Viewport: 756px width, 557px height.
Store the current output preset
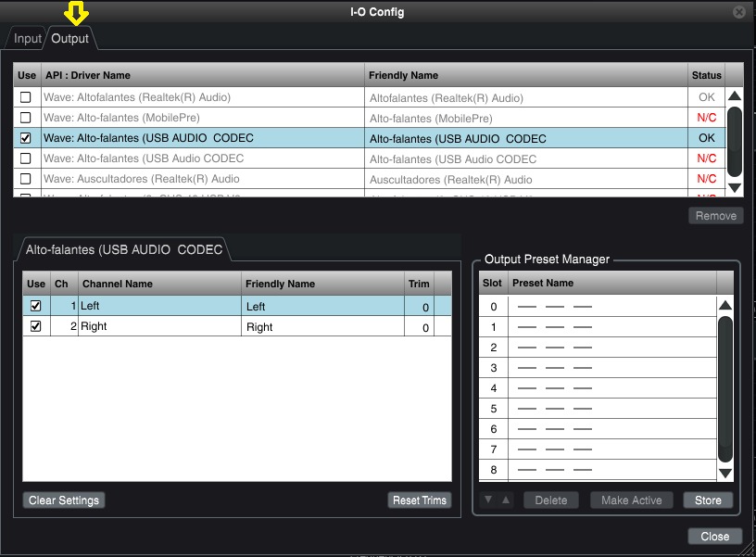(x=708, y=500)
